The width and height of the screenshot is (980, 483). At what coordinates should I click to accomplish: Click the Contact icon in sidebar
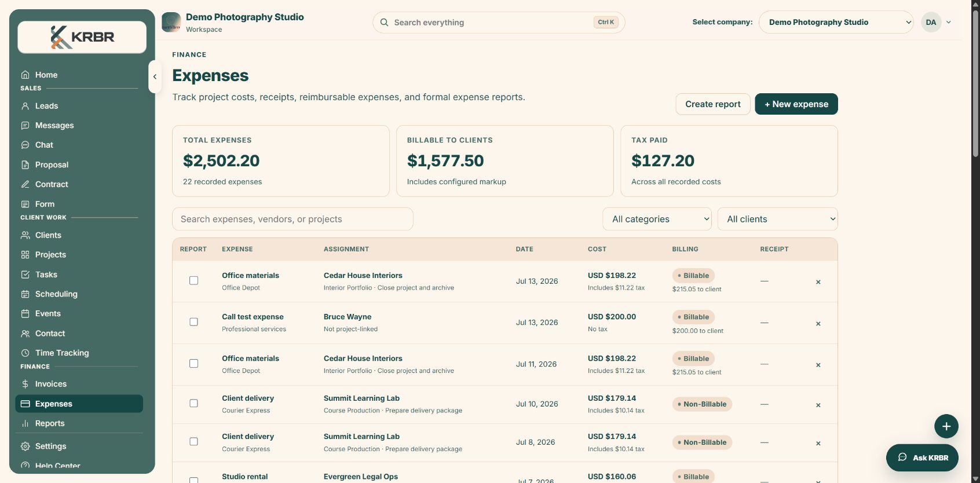[25, 334]
